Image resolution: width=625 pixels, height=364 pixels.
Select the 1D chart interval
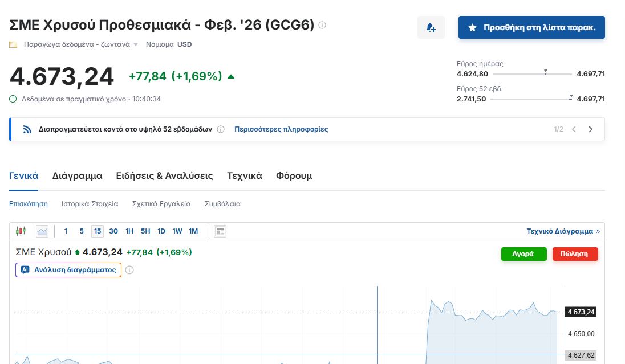(161, 231)
